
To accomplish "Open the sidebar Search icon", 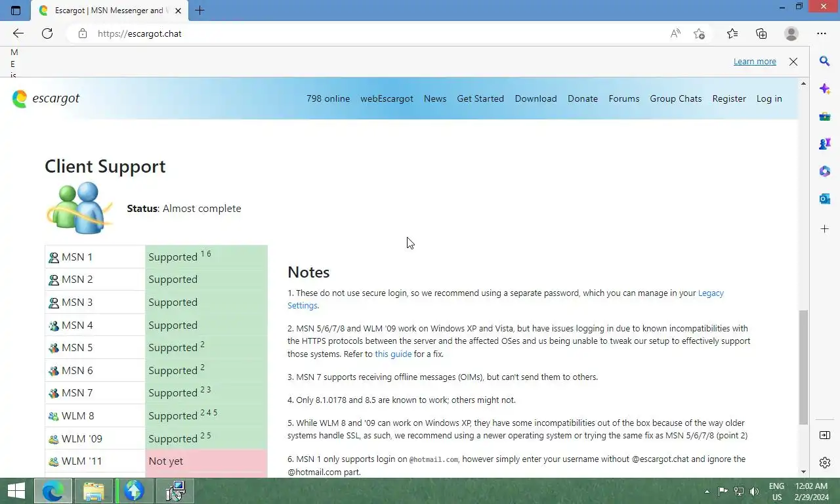I will [x=825, y=61].
